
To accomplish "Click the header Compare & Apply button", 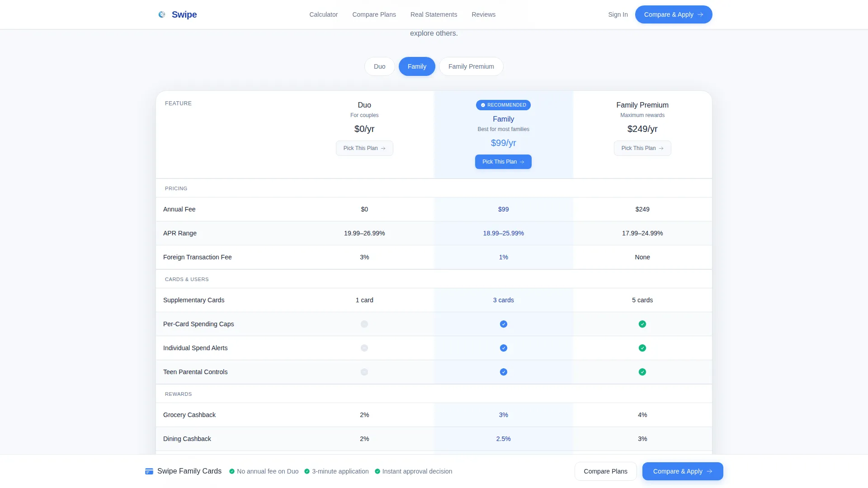I will [x=673, y=14].
